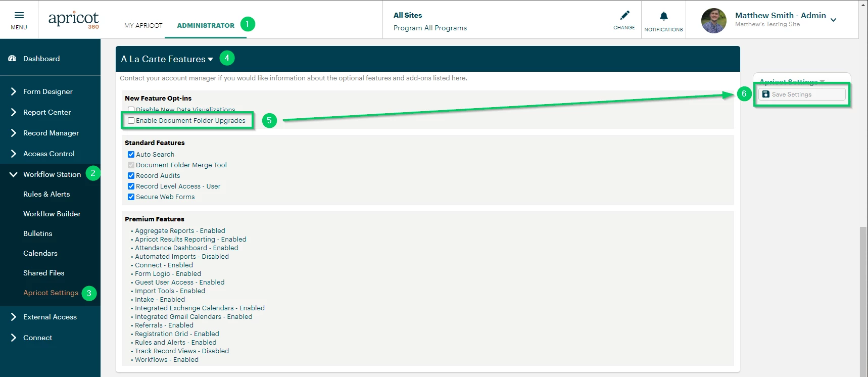Click the Save Settings button
The width and height of the screenshot is (868, 377).
click(x=801, y=94)
